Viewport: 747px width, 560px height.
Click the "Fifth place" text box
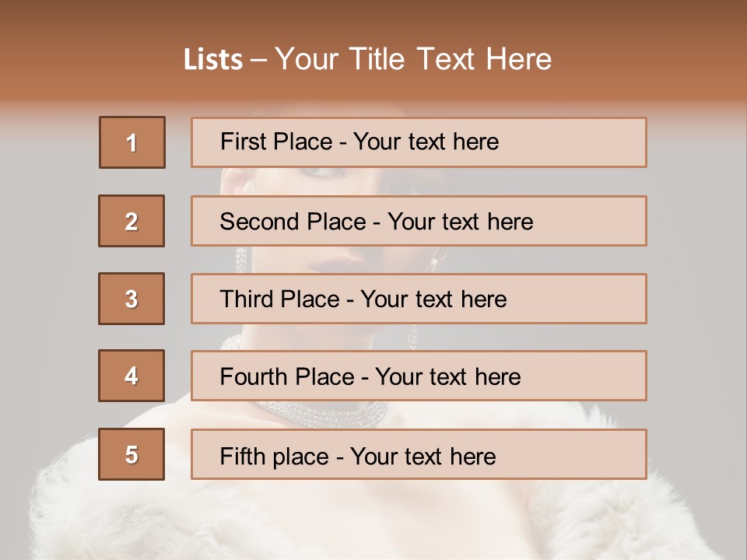419,454
